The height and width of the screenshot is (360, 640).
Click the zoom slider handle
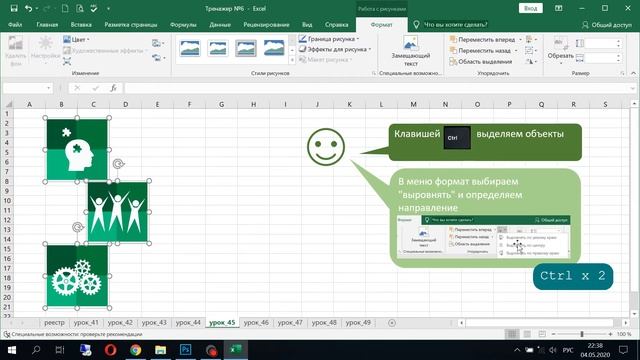coord(582,334)
